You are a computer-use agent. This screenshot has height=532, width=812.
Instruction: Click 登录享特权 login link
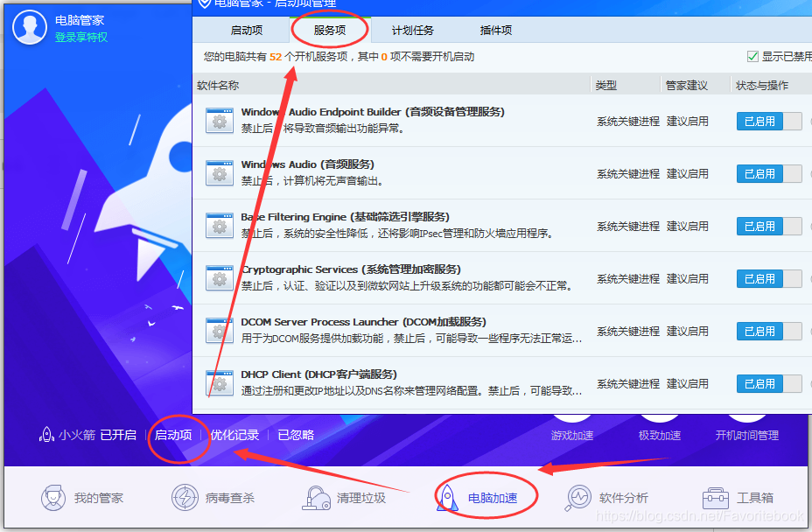pyautogui.click(x=81, y=38)
